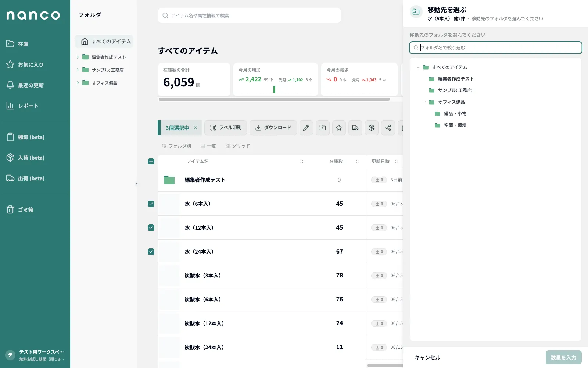Click the ダウンロード button
588x368 pixels.
(273, 128)
